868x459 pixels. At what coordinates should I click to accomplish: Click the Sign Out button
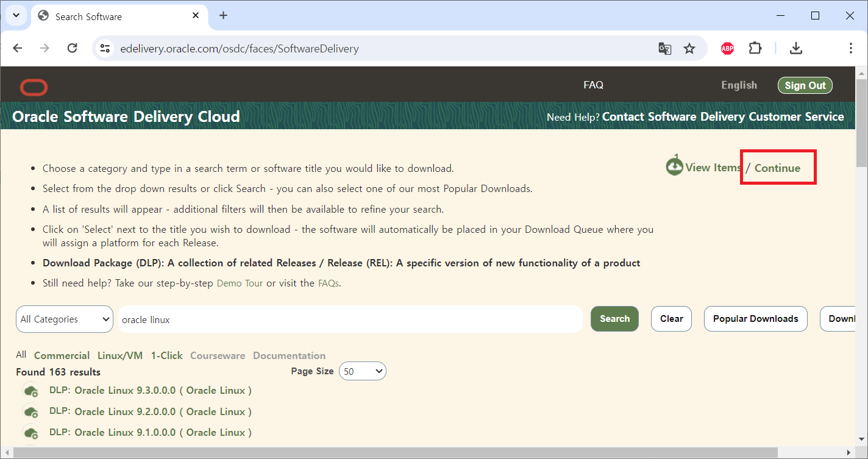tap(805, 85)
